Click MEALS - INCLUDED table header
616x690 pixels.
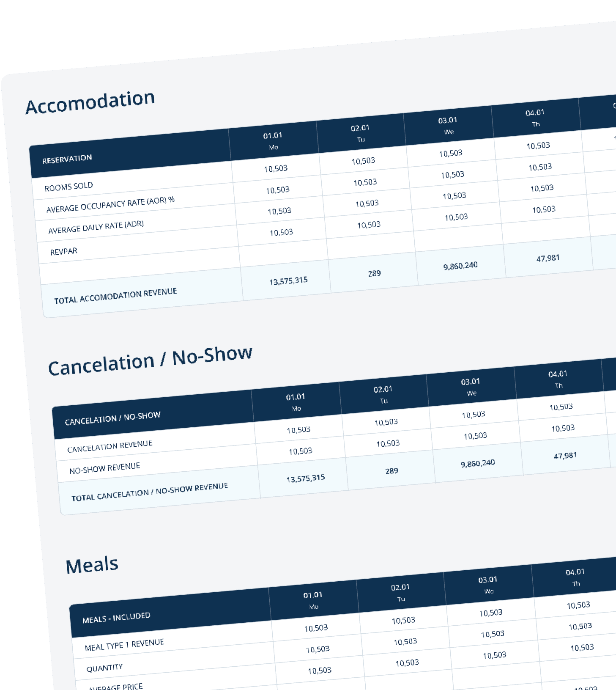116,618
